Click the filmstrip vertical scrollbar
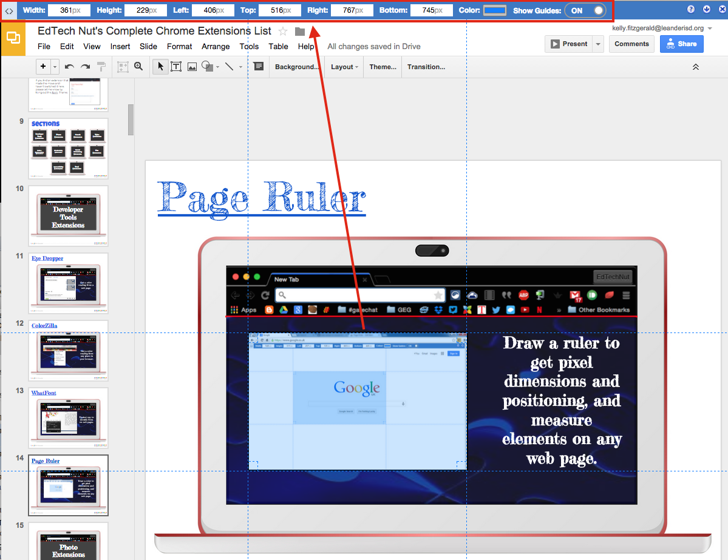This screenshot has width=728, height=560. pyautogui.click(x=131, y=120)
